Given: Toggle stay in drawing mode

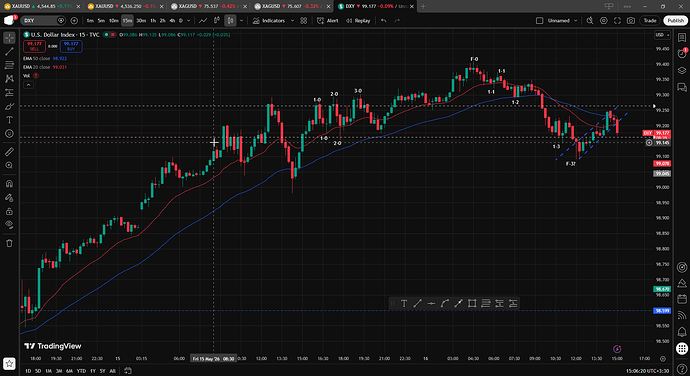Looking at the screenshot, I should coord(9,198).
